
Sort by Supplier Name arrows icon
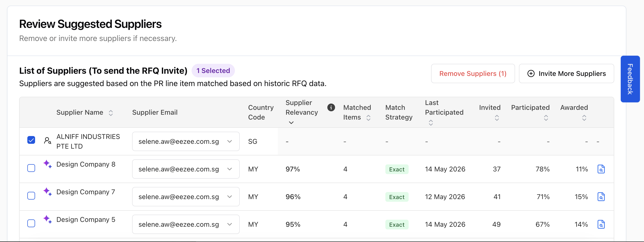point(111,113)
